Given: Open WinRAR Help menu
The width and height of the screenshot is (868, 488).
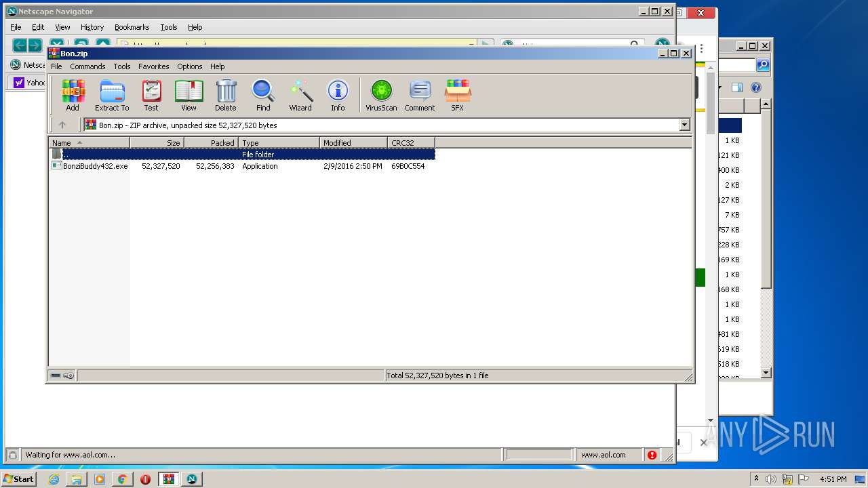Looking at the screenshot, I should coord(217,66).
